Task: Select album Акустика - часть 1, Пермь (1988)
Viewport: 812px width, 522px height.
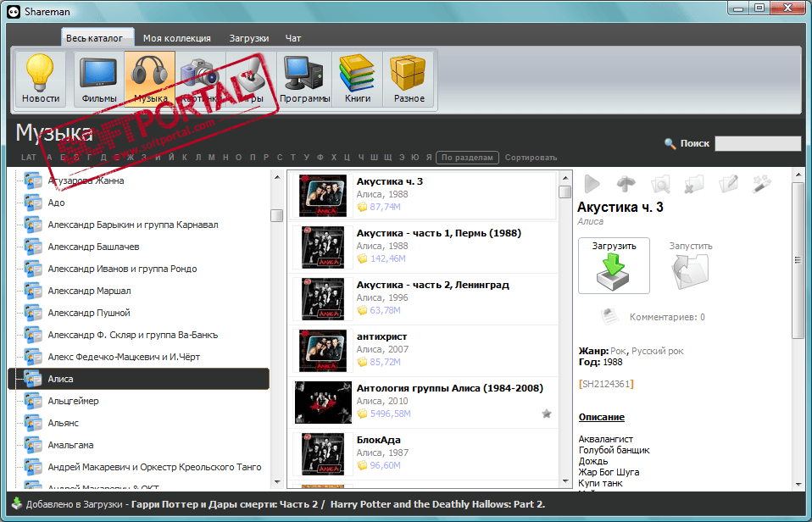Action: [423, 247]
